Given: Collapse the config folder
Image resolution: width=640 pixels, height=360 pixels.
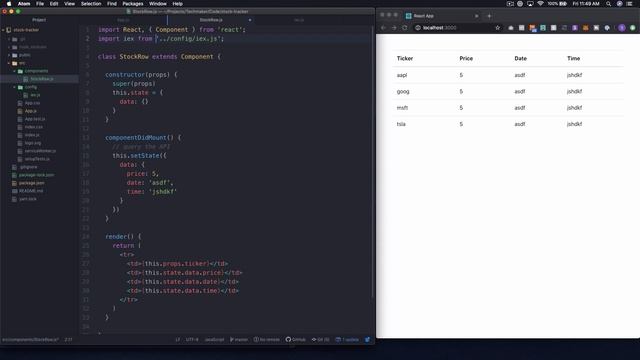Looking at the screenshot, I should (x=15, y=87).
